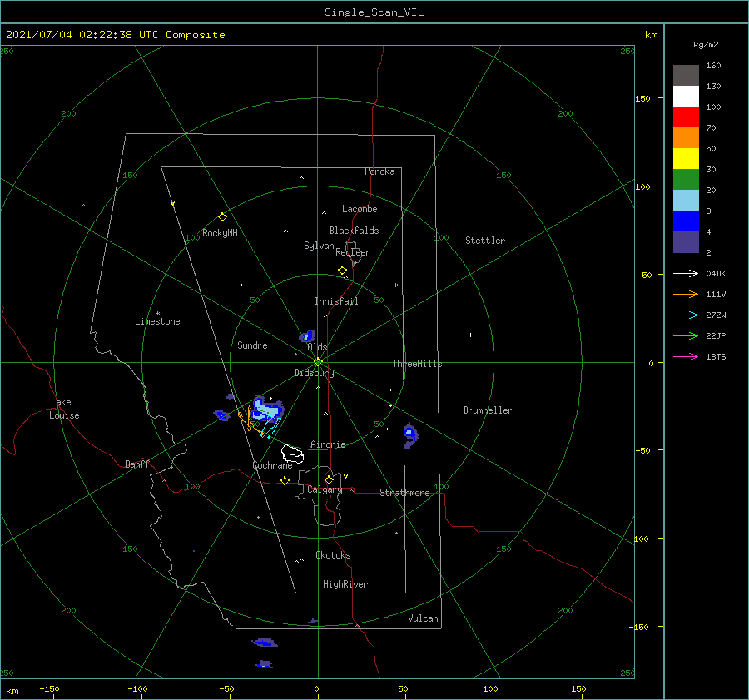Screen dimensions: 749x700
Task: Click the Lake Louise label
Action: click(64, 409)
